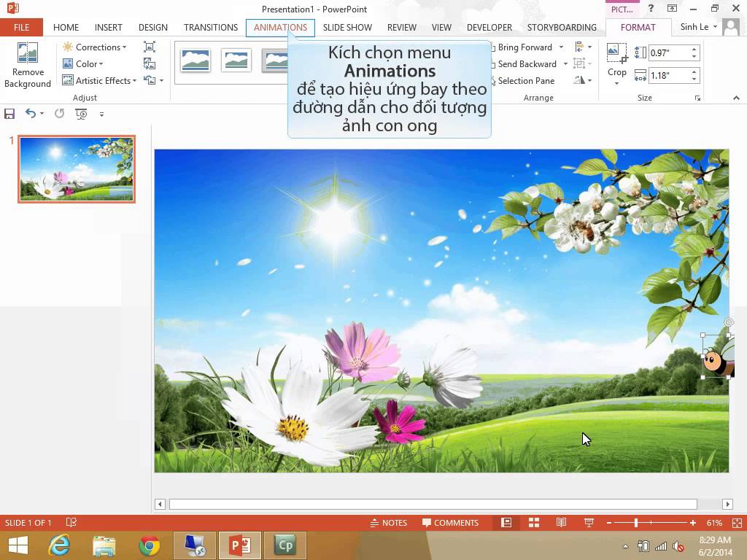Image resolution: width=747 pixels, height=560 pixels.
Task: Click the Change Picture icon
Action: [150, 63]
